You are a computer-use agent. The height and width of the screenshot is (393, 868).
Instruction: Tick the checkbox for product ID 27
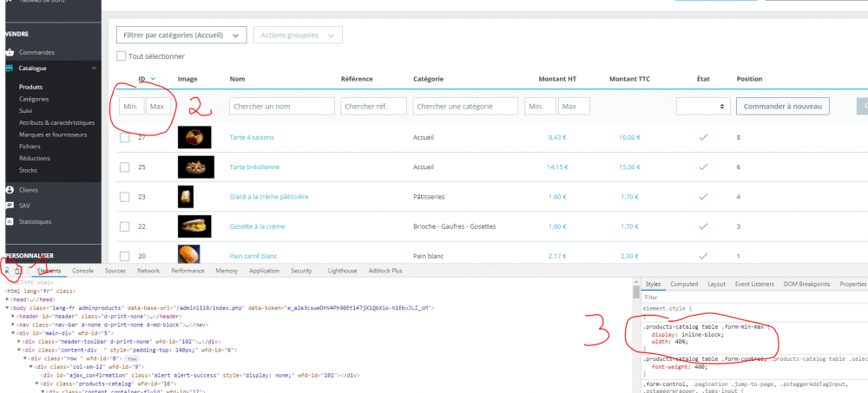point(124,137)
